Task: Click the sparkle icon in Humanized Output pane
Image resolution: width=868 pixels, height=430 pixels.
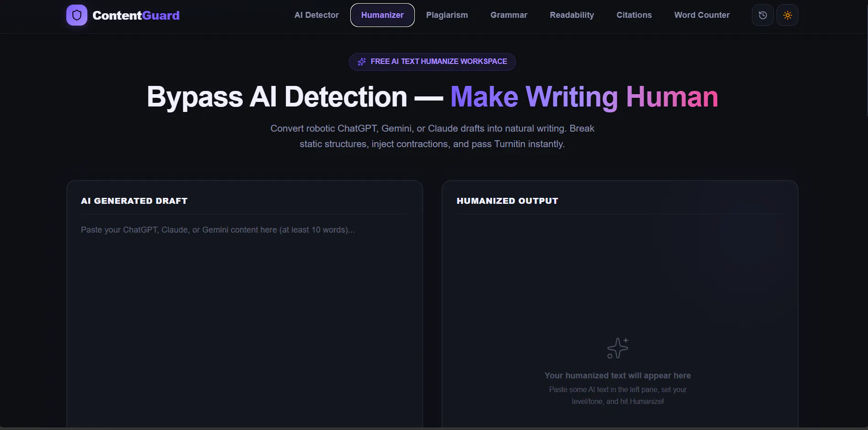Action: click(x=617, y=348)
